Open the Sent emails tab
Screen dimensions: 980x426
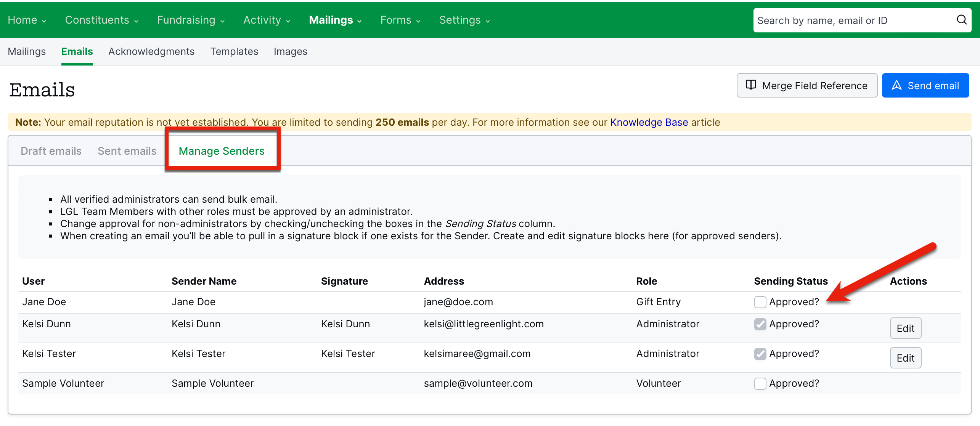(x=127, y=151)
